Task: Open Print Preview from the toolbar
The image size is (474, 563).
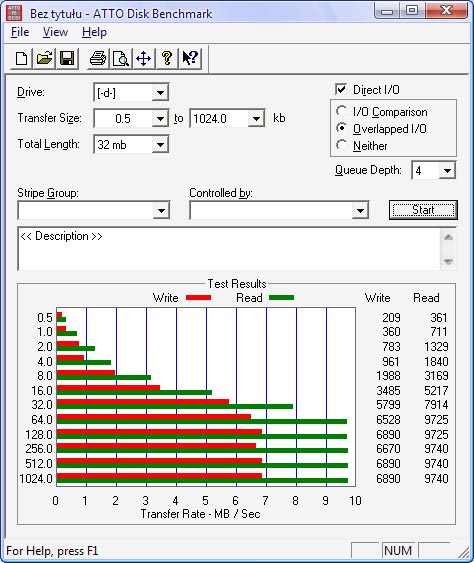Action: (121, 58)
